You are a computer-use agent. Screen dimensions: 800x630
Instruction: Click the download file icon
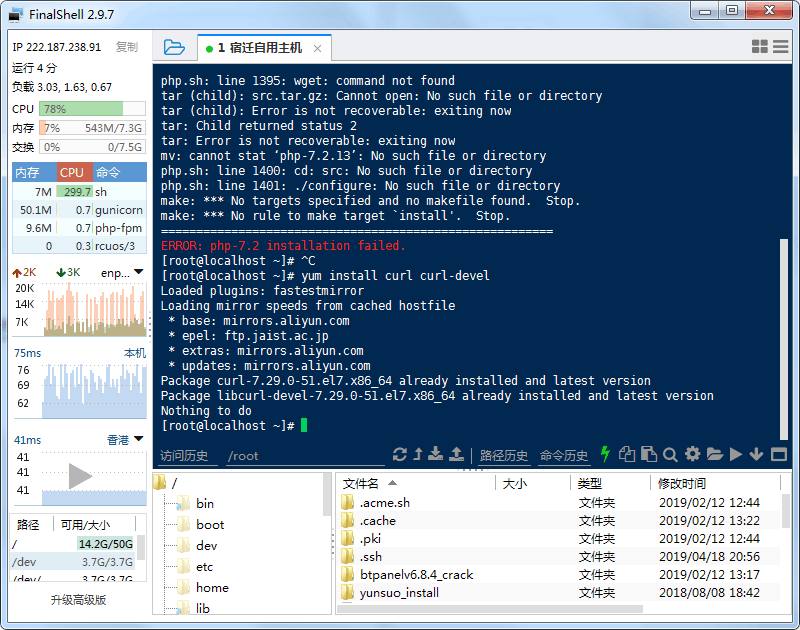point(436,454)
